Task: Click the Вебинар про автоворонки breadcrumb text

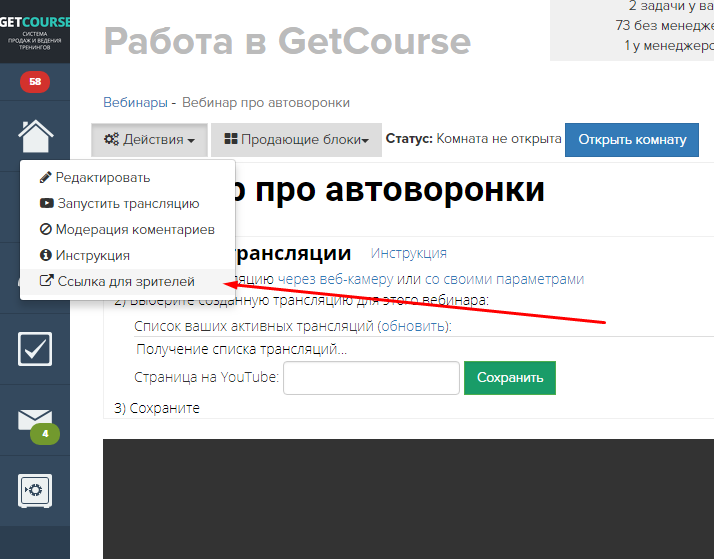Action: coord(266,102)
